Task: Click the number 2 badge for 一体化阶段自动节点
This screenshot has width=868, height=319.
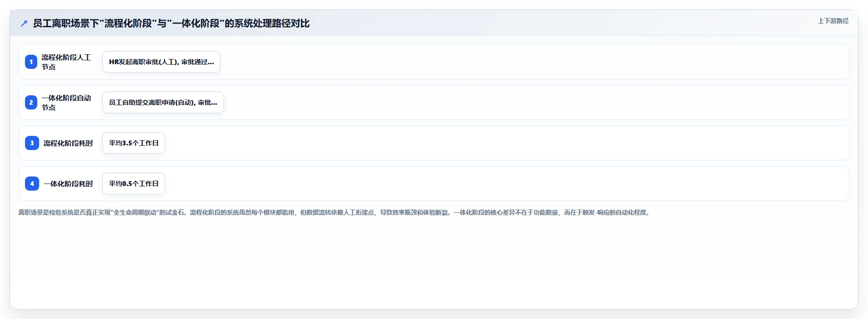Action: [x=31, y=102]
